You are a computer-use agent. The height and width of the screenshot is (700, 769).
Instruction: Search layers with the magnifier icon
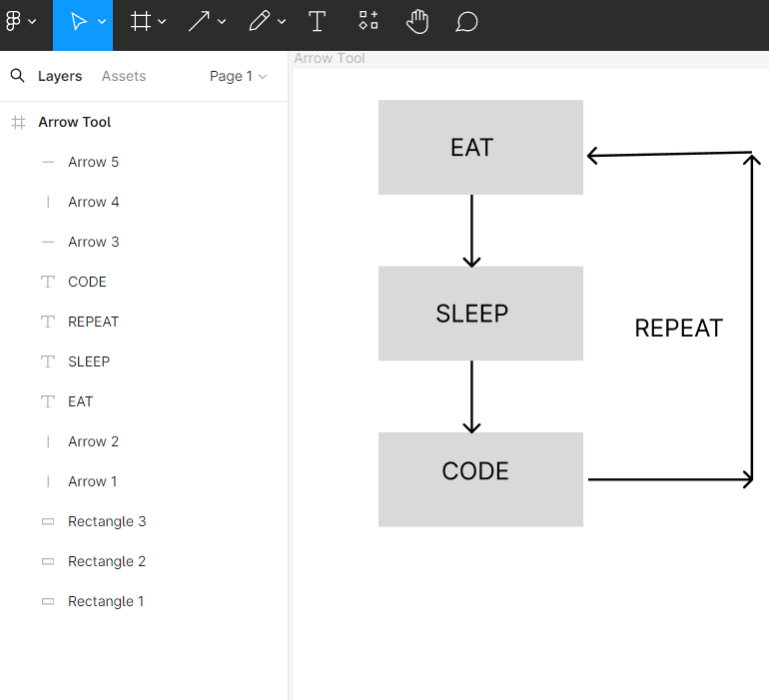coord(17,76)
